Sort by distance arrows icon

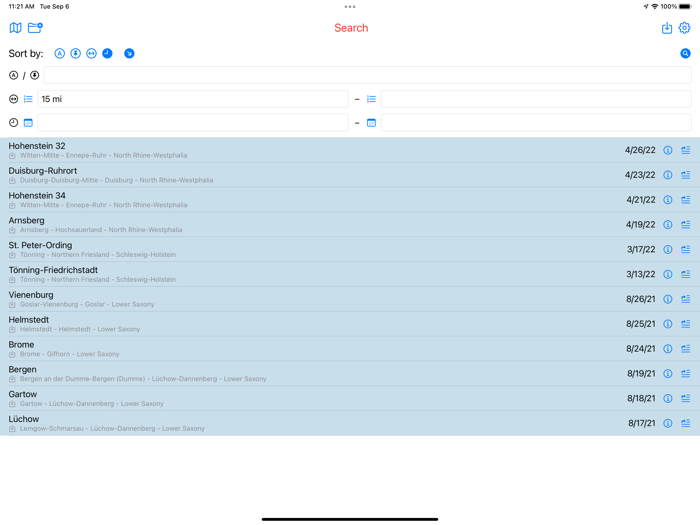click(92, 54)
